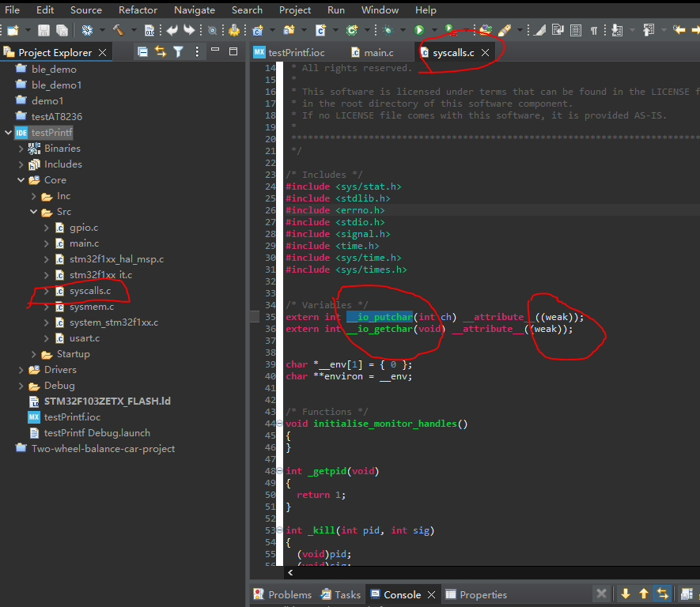
Task: Maximize the Project Explorer view
Action: (x=233, y=50)
